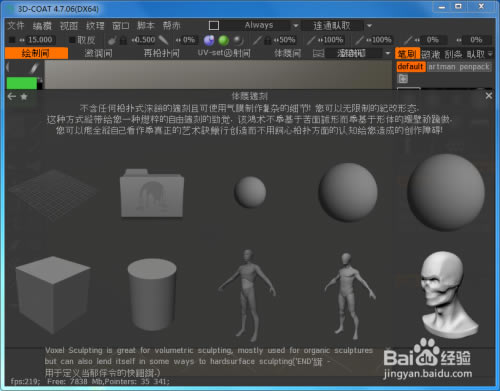Image resolution: width=500 pixels, height=391 pixels.
Task: Pick the green foreground color swatch
Action: (21, 83)
